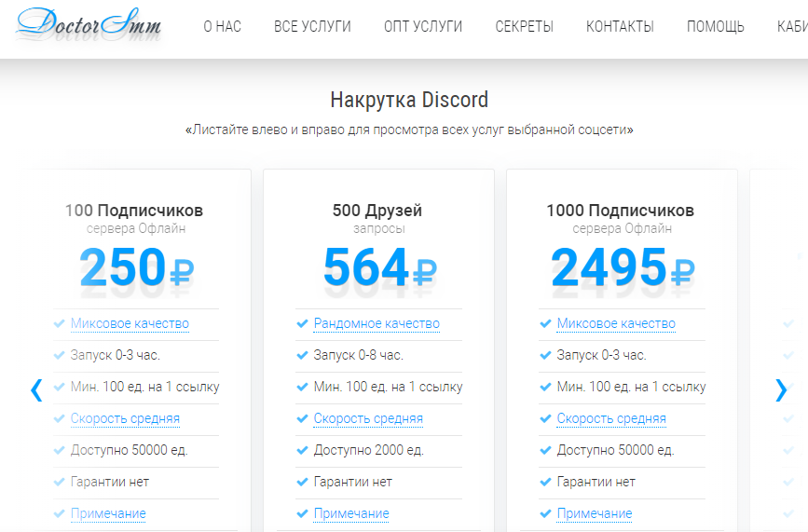Click Доступно 2000 ед. text
Viewport: 808px width, 532px height.
[x=368, y=450]
